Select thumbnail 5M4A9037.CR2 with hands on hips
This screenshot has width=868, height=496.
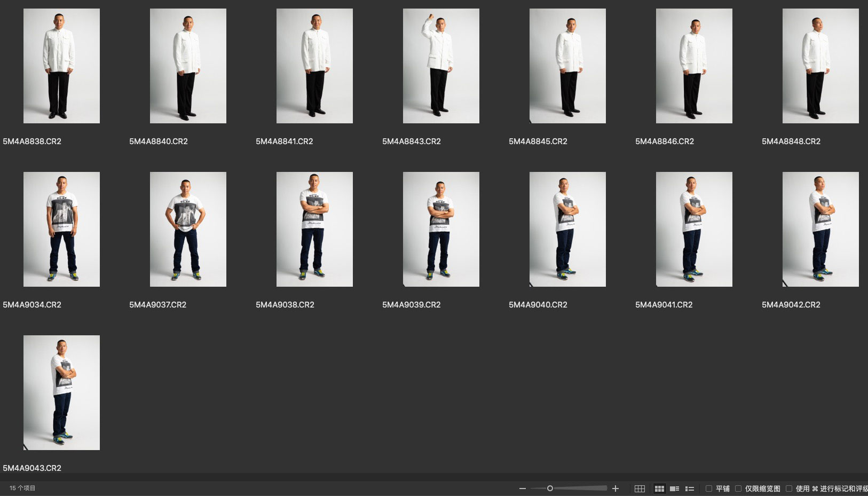point(188,229)
